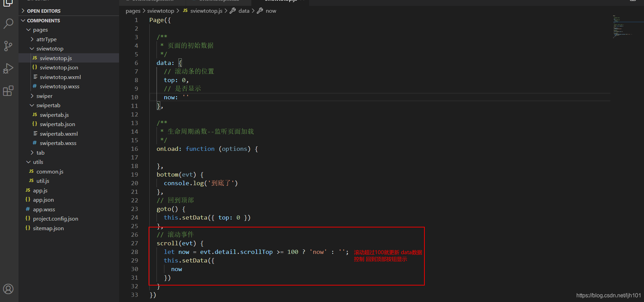Select sviewtotop folder in the breadcrumb
The width and height of the screenshot is (644, 302).
pyautogui.click(x=161, y=11)
